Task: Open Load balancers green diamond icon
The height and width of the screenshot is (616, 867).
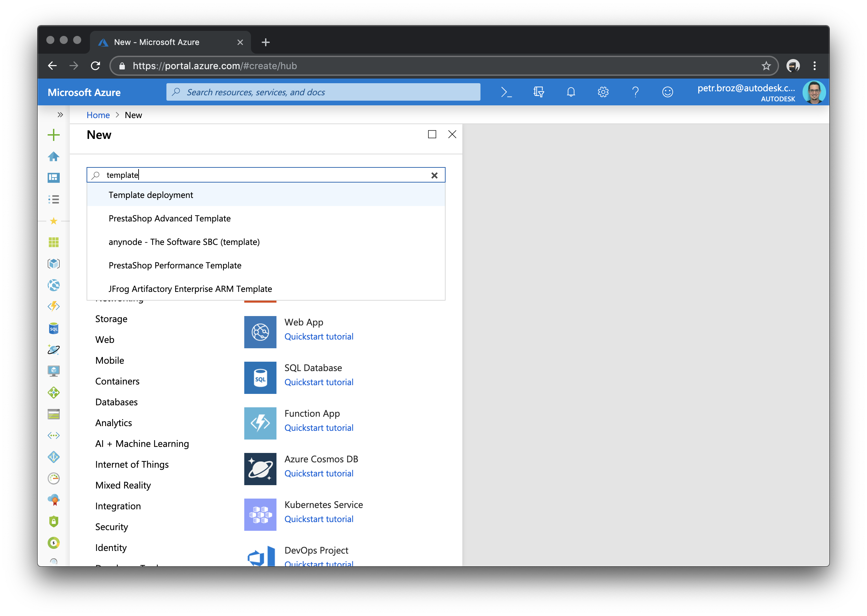Action: click(x=53, y=393)
